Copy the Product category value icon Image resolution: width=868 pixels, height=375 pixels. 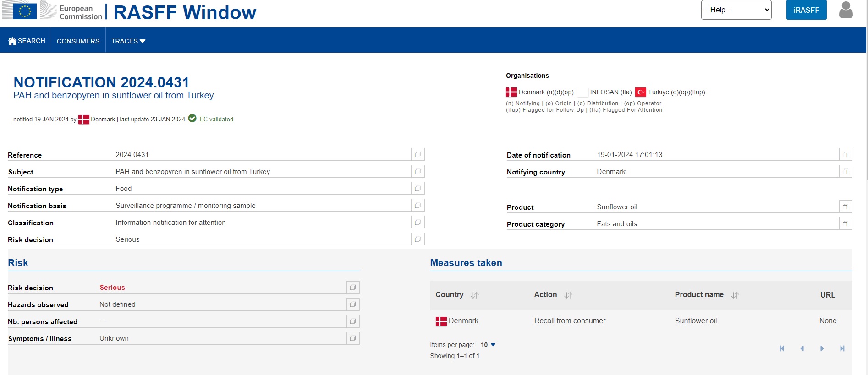[846, 224]
